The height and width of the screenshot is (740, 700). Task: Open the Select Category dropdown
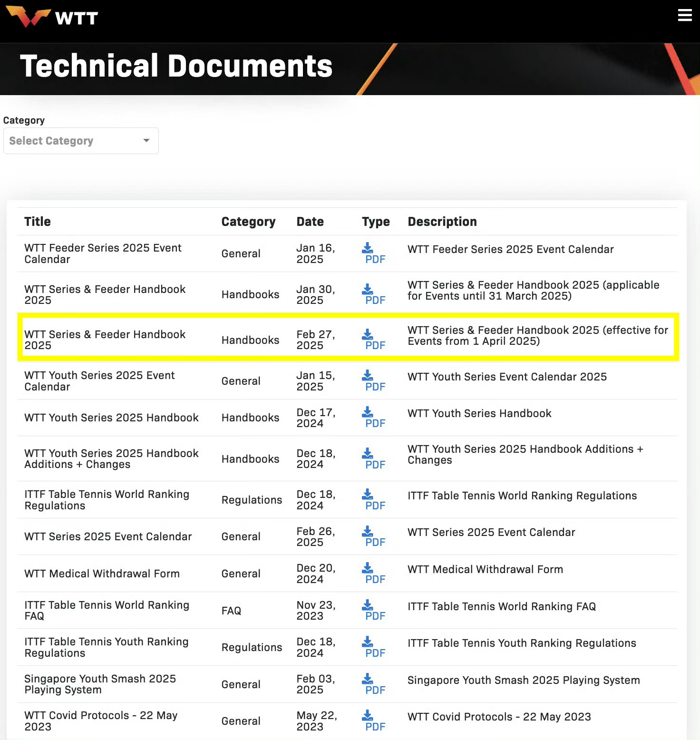click(81, 141)
